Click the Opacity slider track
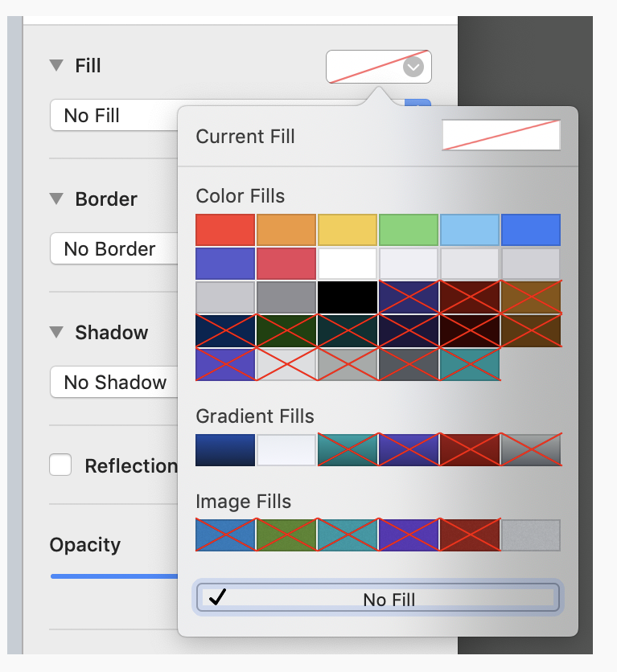 point(113,576)
